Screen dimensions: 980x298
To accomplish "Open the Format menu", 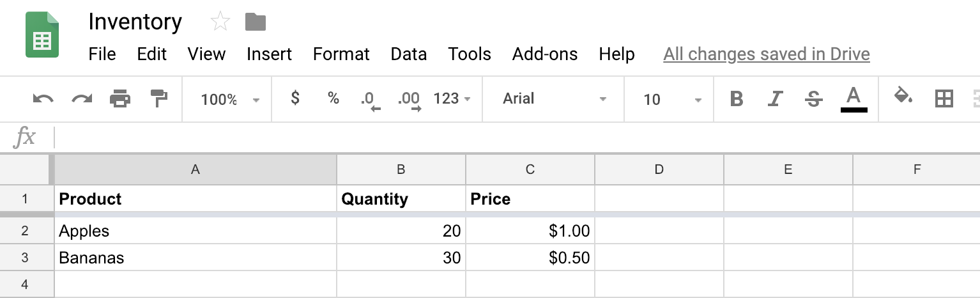I will click(x=341, y=54).
